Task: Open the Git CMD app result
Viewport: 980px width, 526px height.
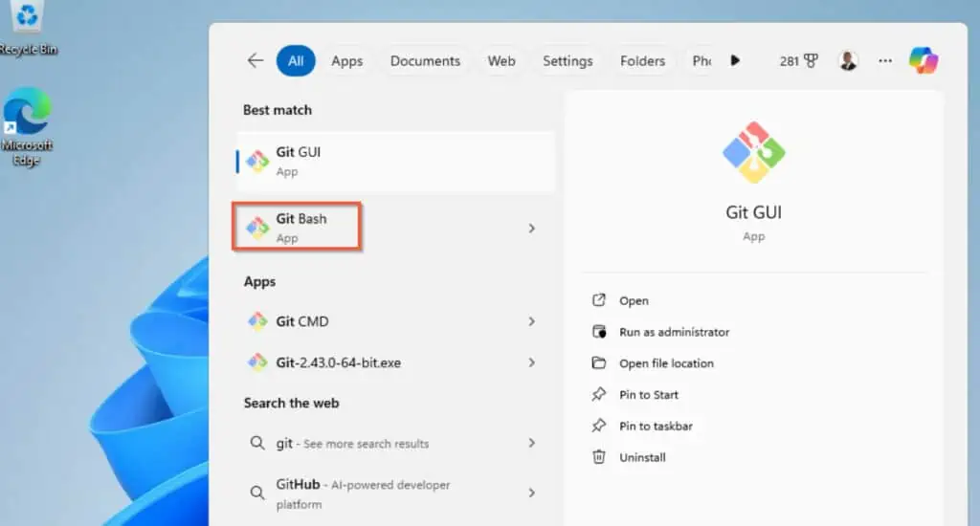Action: tap(395, 321)
